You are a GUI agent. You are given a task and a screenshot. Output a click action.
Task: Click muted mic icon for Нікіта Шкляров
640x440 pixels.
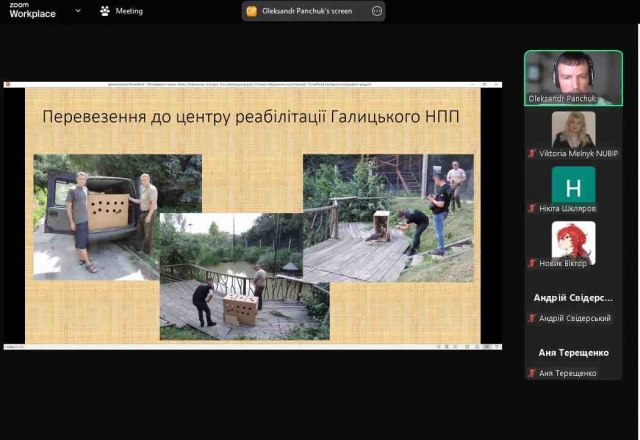531,209
